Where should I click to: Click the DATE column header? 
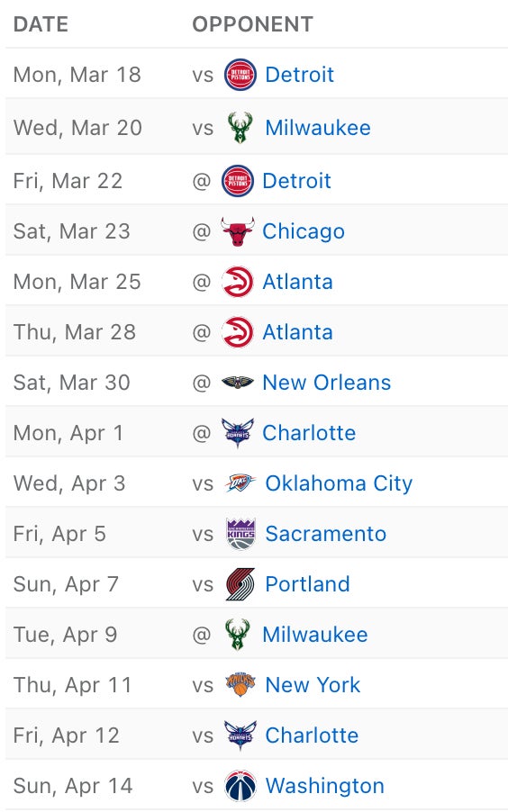[x=41, y=24]
